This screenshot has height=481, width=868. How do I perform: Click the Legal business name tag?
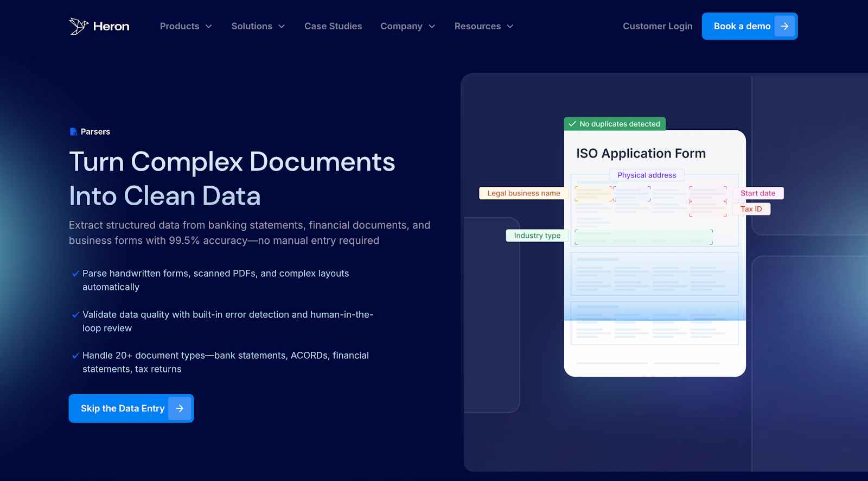click(524, 193)
